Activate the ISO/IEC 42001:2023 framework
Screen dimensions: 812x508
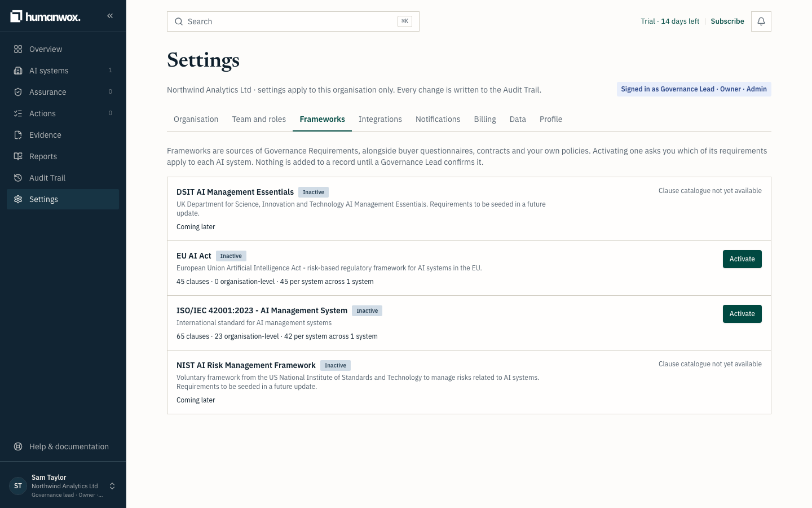coord(742,314)
